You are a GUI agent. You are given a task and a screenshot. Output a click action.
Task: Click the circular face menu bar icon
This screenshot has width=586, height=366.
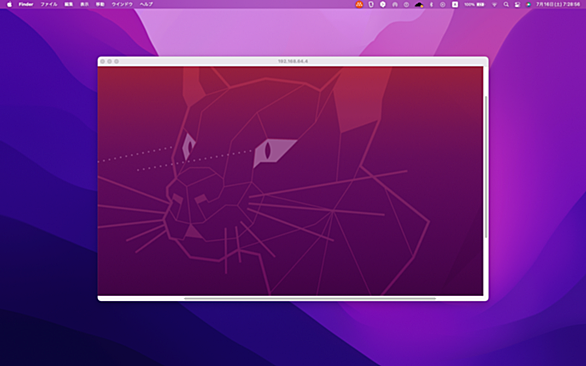point(406,4)
